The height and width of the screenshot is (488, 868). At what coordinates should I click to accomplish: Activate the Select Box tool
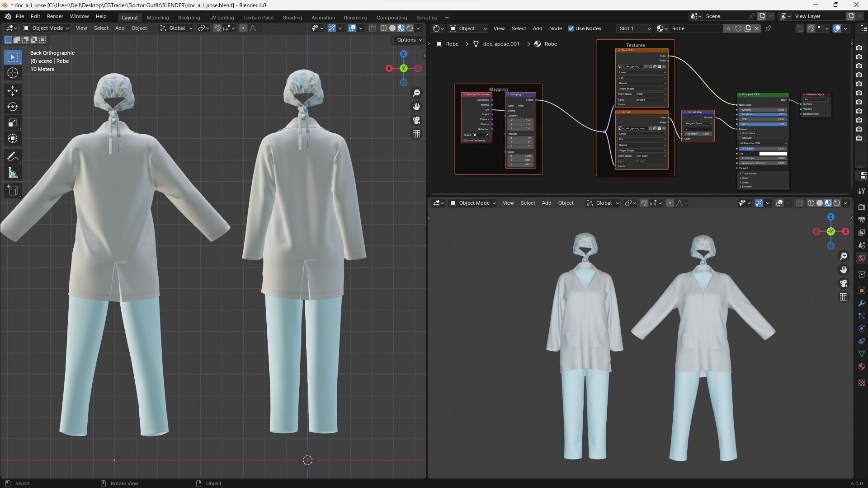click(x=13, y=57)
